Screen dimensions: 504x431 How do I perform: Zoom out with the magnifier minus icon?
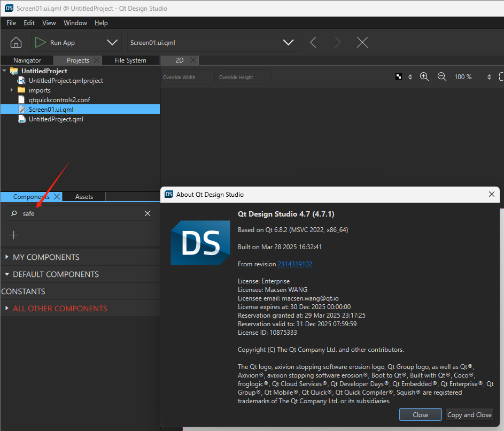coord(442,76)
